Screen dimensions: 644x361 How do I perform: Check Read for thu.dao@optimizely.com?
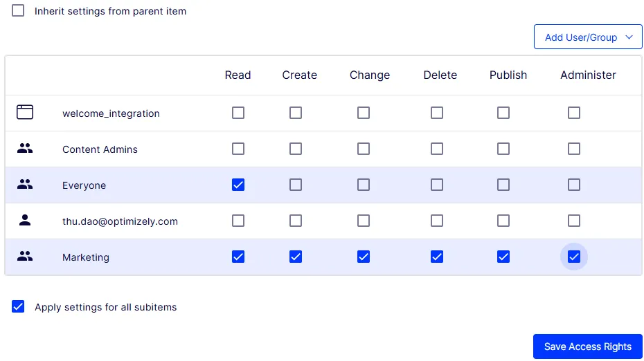(238, 221)
